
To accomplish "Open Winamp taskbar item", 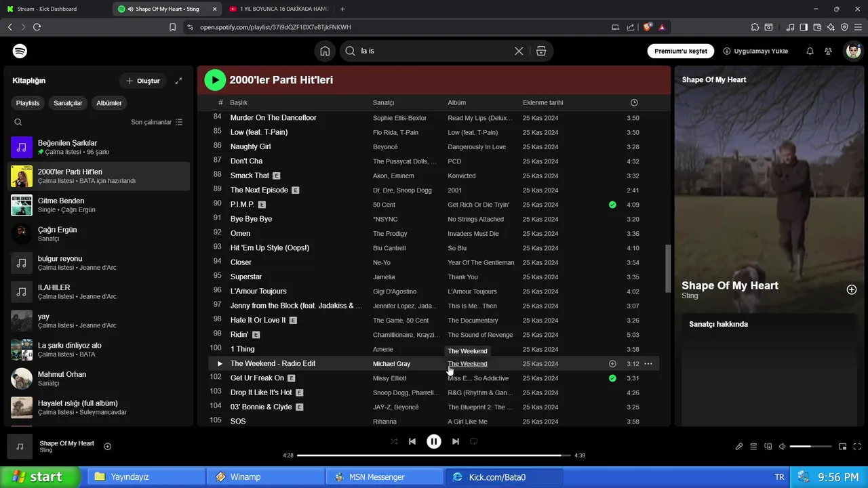I will click(x=265, y=477).
